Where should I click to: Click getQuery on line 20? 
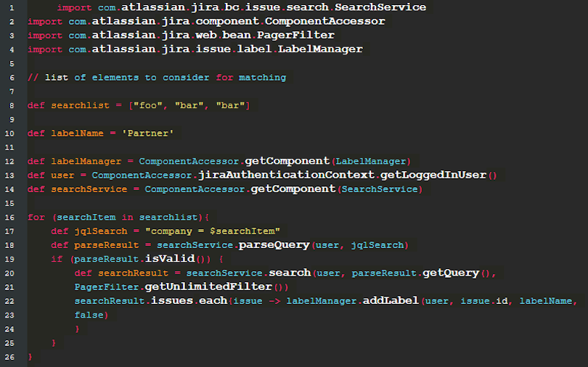(x=451, y=273)
